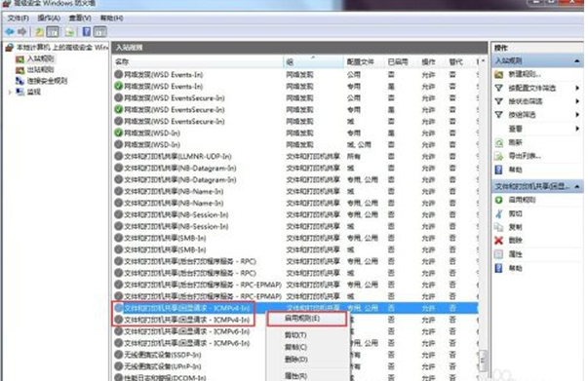This screenshot has width=588, height=381.
Task: Select the highlighted 回显请求 - ICMPv4-In rule row
Action: coord(294,308)
